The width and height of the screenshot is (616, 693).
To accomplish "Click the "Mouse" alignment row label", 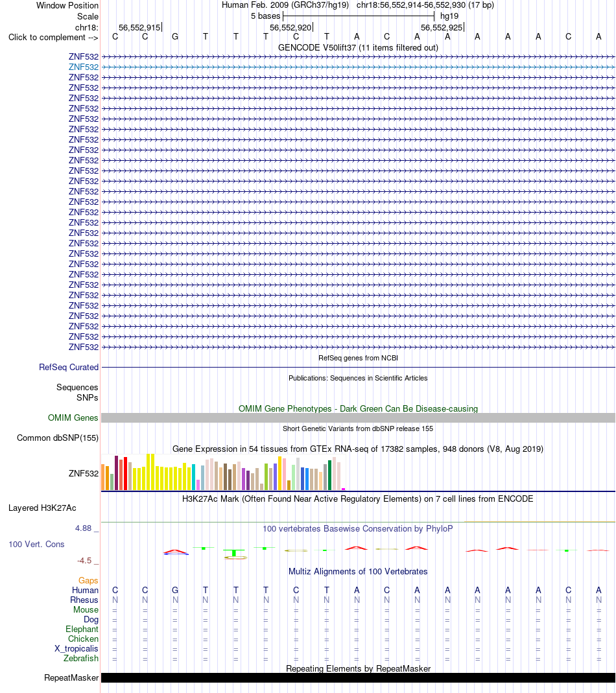I will 86,609.
